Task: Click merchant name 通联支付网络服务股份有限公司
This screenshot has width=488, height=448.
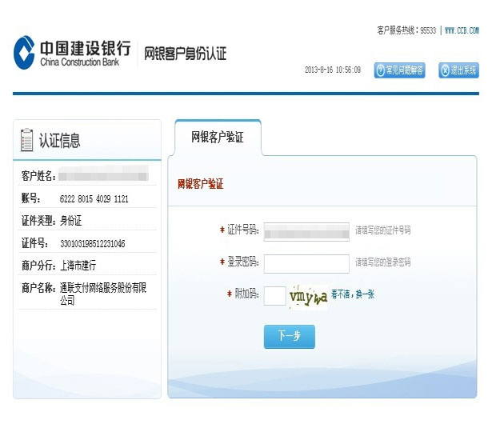Action: [x=103, y=294]
